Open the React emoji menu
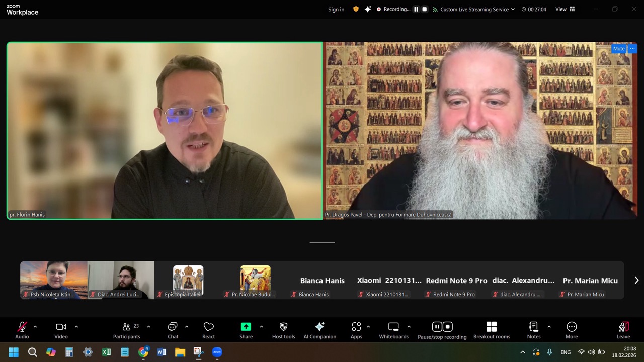 [208, 329]
